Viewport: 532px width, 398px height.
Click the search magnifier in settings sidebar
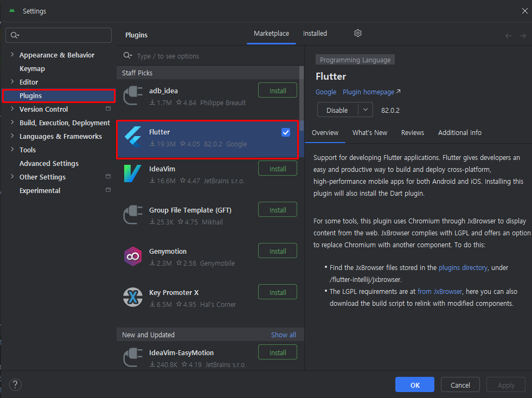(15, 35)
